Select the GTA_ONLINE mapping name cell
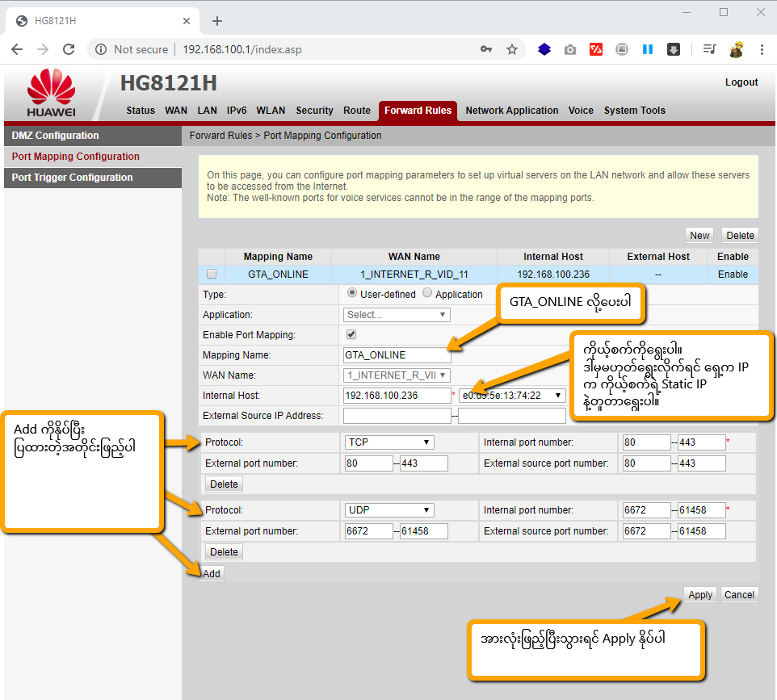The width and height of the screenshot is (777, 700). point(278,274)
